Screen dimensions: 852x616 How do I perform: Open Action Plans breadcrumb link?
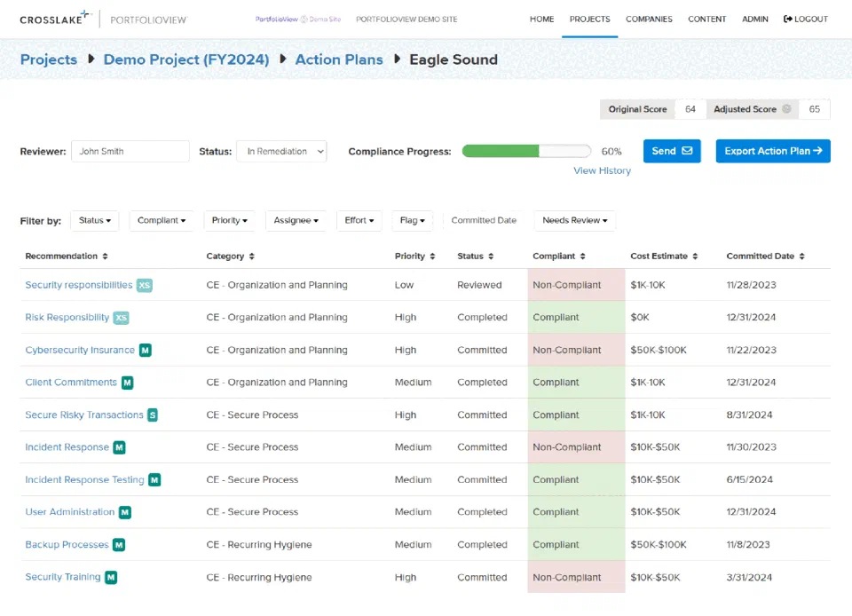(x=338, y=59)
